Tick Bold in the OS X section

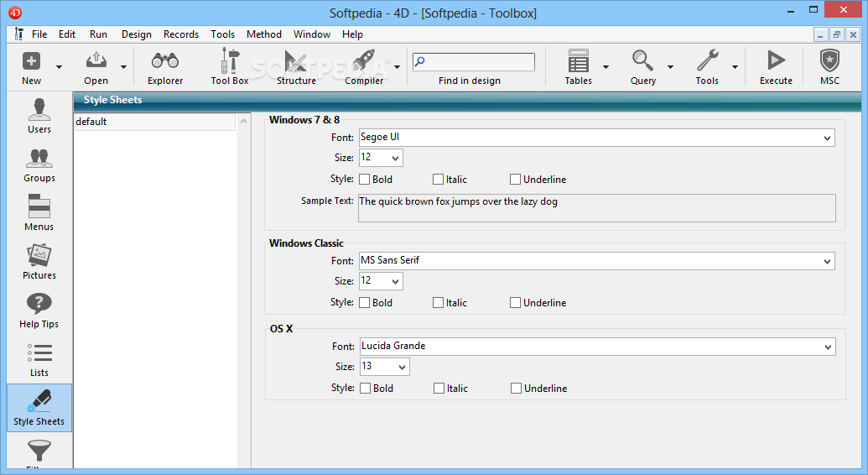[x=366, y=388]
